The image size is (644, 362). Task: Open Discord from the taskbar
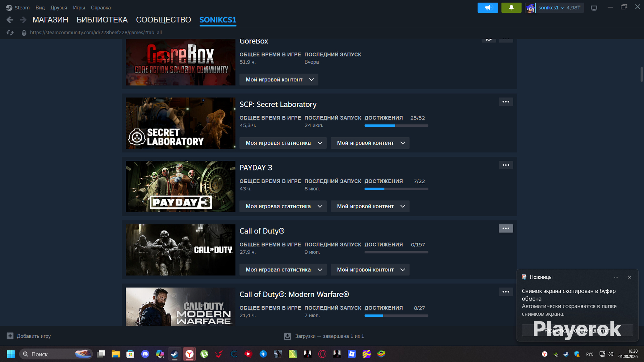(x=145, y=354)
